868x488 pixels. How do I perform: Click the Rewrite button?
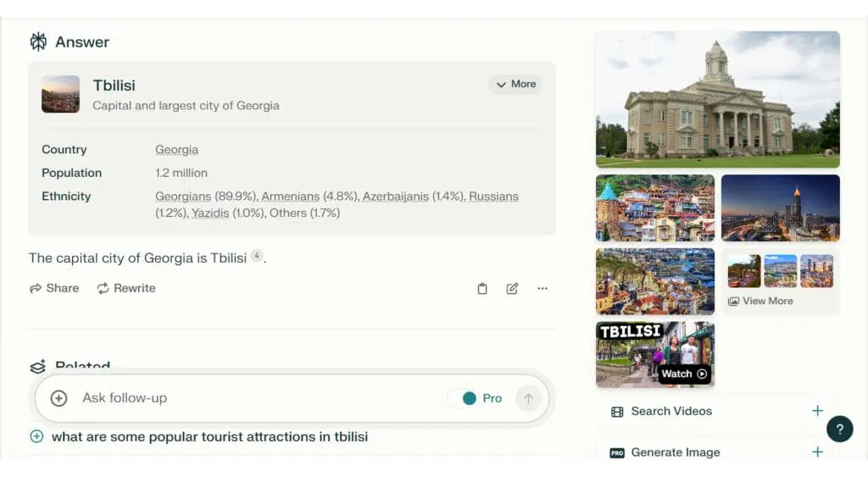[x=126, y=288]
